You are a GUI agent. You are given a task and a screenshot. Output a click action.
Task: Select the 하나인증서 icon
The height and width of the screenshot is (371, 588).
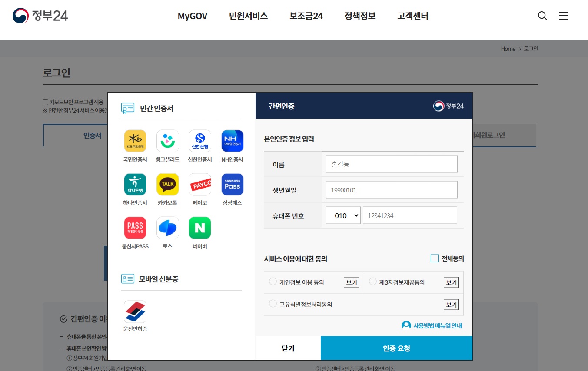pyautogui.click(x=135, y=185)
